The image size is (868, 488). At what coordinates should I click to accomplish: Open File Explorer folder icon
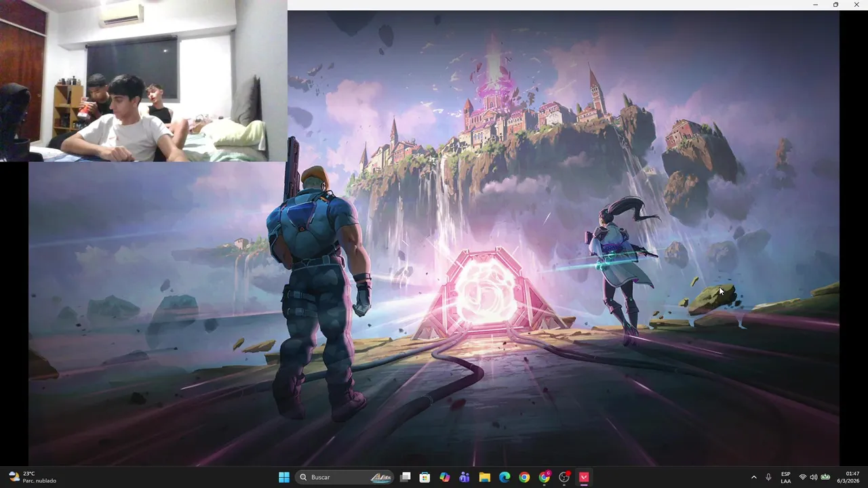click(x=484, y=477)
